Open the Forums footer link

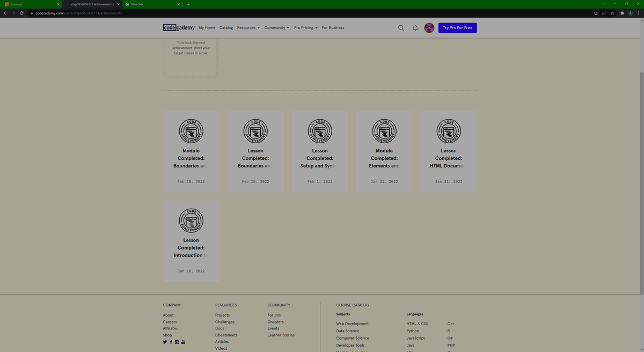click(x=274, y=315)
